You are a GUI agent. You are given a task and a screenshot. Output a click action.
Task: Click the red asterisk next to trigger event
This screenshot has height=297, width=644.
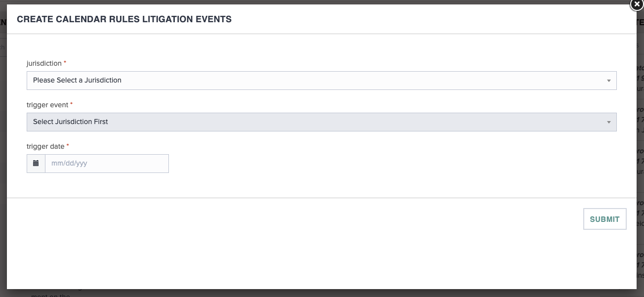(x=71, y=105)
